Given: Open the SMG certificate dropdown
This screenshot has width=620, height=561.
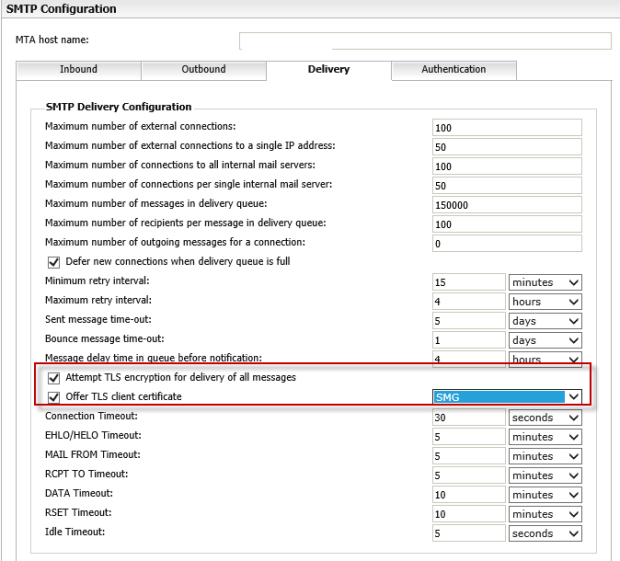Looking at the screenshot, I should pos(506,397).
